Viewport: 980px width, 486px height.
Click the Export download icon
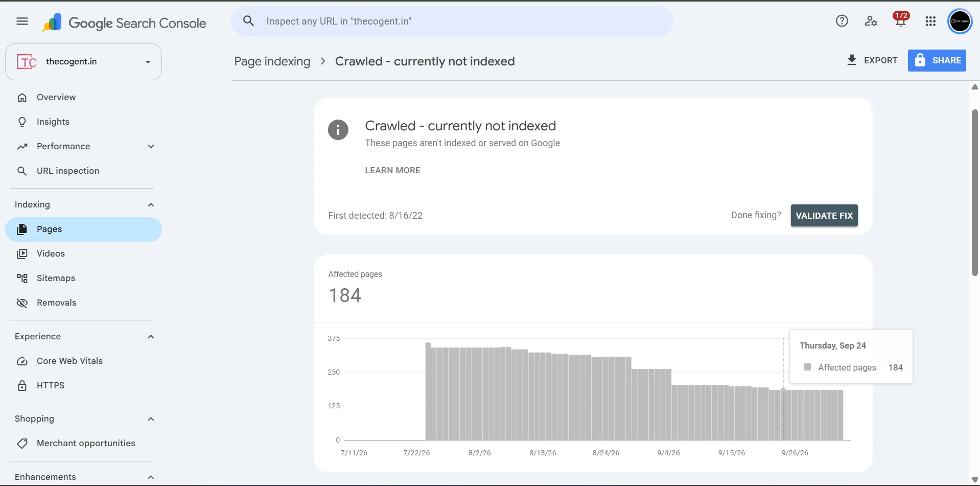point(851,60)
